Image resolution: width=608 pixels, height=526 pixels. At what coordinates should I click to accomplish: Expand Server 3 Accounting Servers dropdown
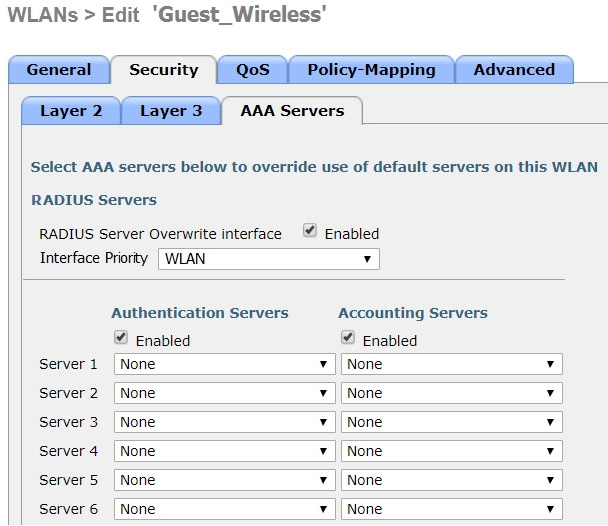coord(451,423)
